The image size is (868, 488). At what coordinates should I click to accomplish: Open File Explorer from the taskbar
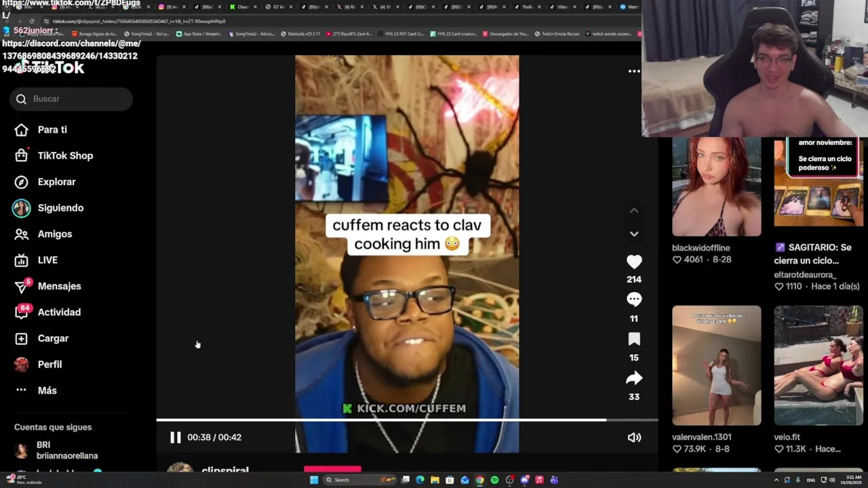(435, 480)
